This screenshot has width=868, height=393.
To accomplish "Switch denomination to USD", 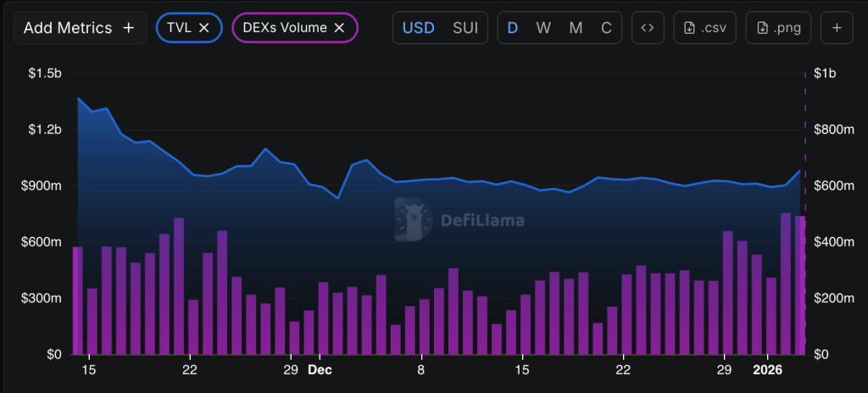I will point(419,28).
